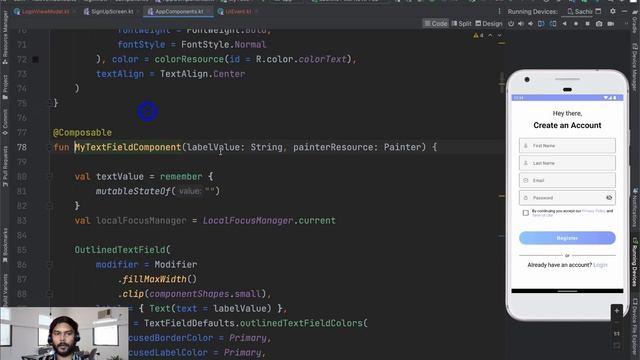Click the emulator Home circle button
This screenshot has height=360, width=640.
tap(576, 24)
